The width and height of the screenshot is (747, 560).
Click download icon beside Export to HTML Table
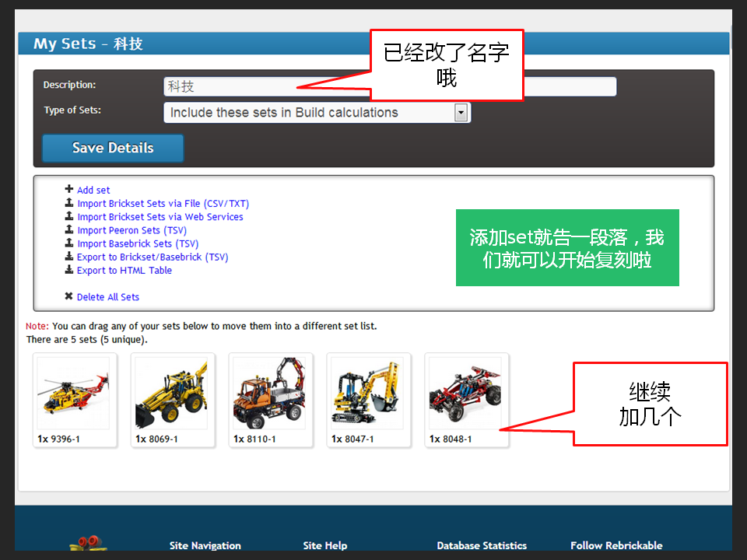[x=69, y=270]
